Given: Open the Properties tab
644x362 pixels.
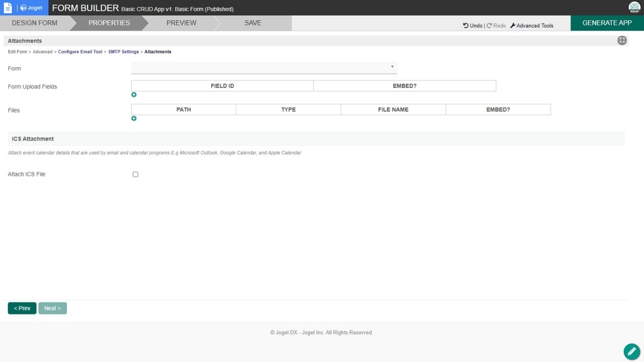Looking at the screenshot, I should point(109,23).
